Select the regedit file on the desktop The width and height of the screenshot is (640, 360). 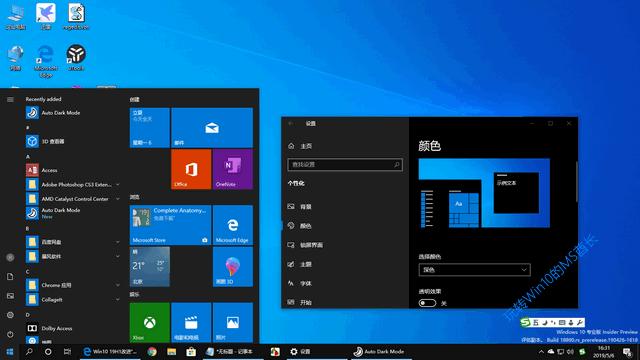pos(76,16)
